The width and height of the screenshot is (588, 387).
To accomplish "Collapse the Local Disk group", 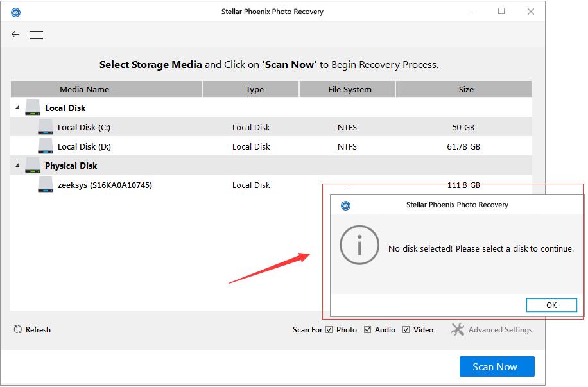I will pos(17,108).
